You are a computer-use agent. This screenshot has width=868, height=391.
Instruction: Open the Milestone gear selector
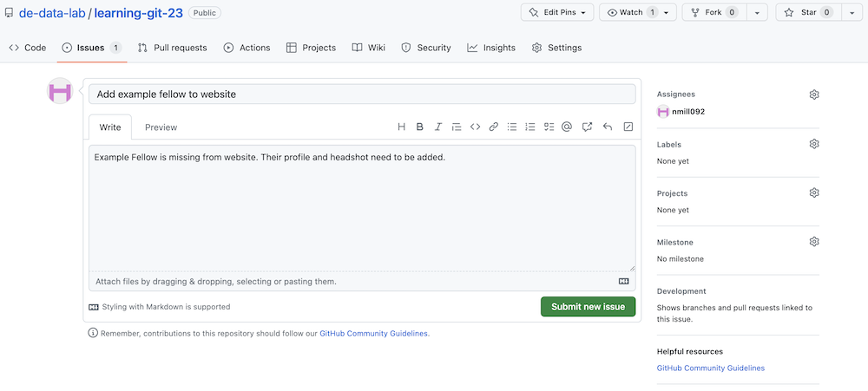[813, 242]
